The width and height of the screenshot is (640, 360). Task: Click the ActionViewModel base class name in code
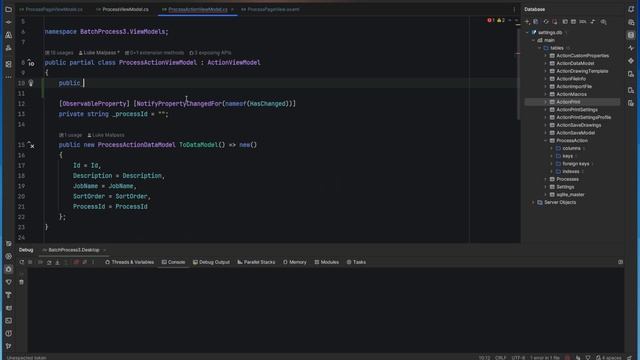(233, 62)
